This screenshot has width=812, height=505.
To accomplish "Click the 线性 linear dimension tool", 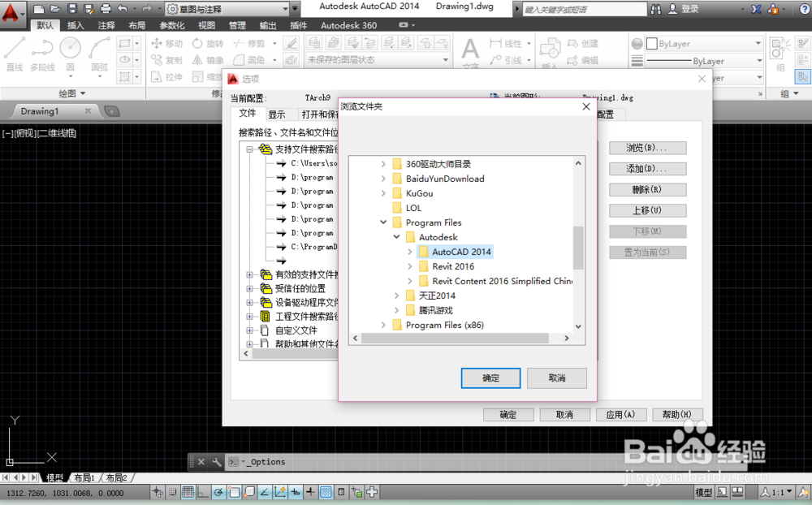I will click(x=506, y=44).
